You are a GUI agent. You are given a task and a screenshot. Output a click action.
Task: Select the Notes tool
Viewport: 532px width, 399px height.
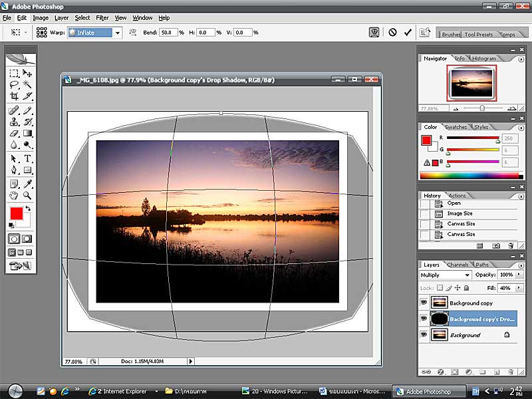click(14, 184)
